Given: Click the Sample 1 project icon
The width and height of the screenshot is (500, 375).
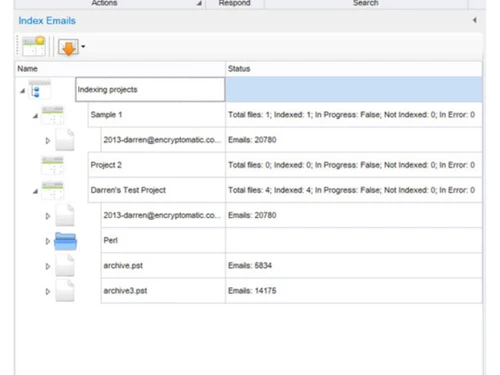Looking at the screenshot, I should coord(52,115).
